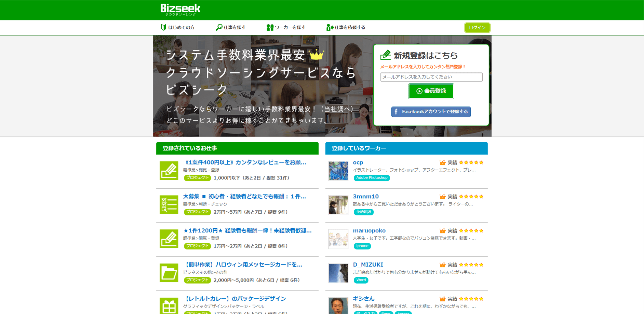Click maruopoko's profile thumbnail
Screen dimensions: 644x314
pos(338,239)
